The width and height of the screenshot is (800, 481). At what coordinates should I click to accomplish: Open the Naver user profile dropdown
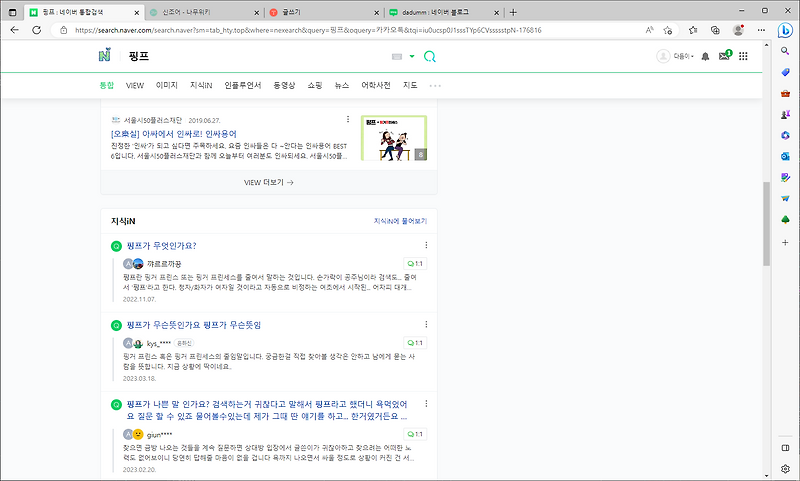click(674, 56)
